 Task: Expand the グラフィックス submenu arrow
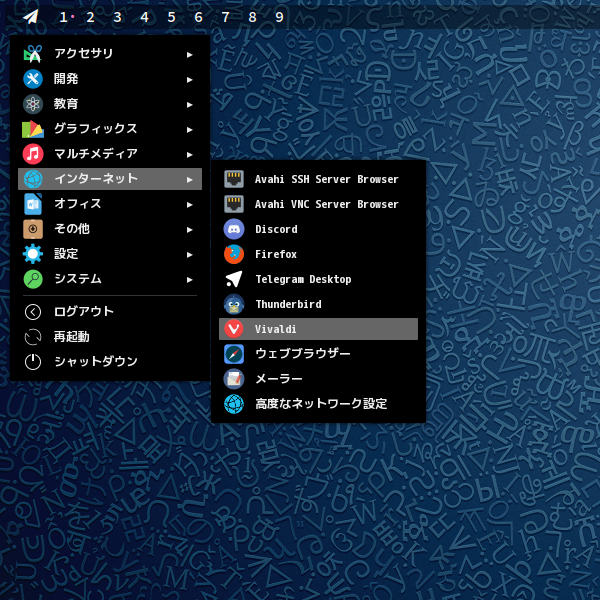pos(189,129)
